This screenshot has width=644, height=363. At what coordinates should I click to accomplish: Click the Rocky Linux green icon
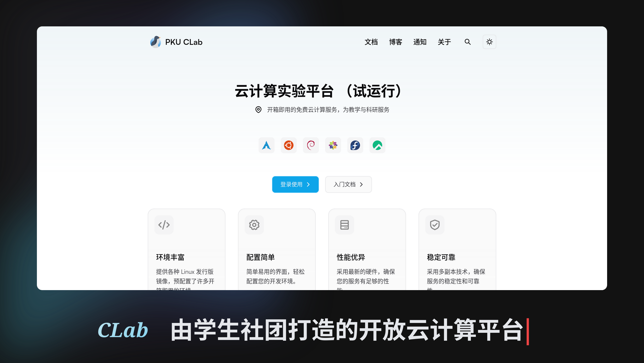coord(377,145)
